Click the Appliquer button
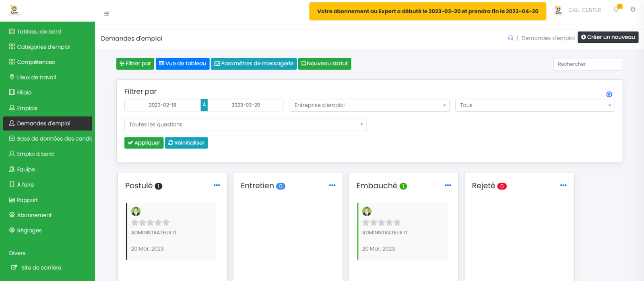 tap(144, 143)
